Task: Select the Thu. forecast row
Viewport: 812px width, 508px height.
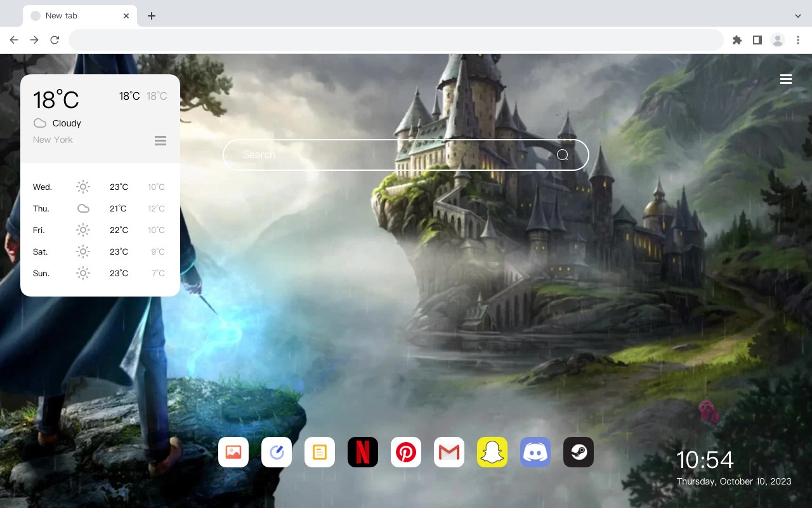Action: (100, 208)
